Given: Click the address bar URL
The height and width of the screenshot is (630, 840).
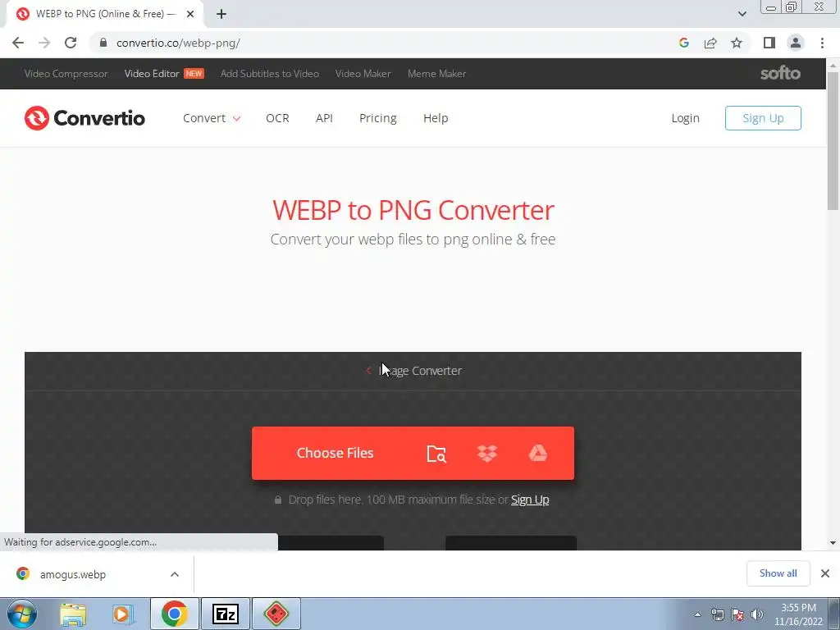Looking at the screenshot, I should point(178,43).
